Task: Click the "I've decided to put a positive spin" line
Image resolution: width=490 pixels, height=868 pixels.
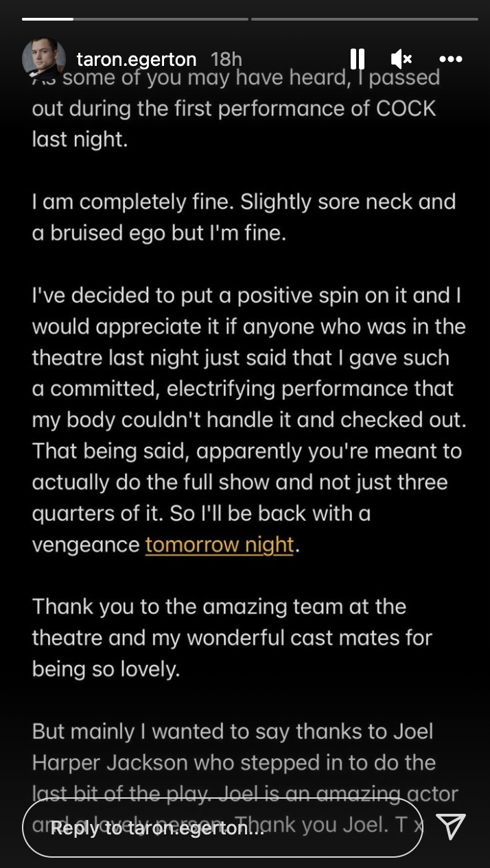Action: pyautogui.click(x=245, y=296)
